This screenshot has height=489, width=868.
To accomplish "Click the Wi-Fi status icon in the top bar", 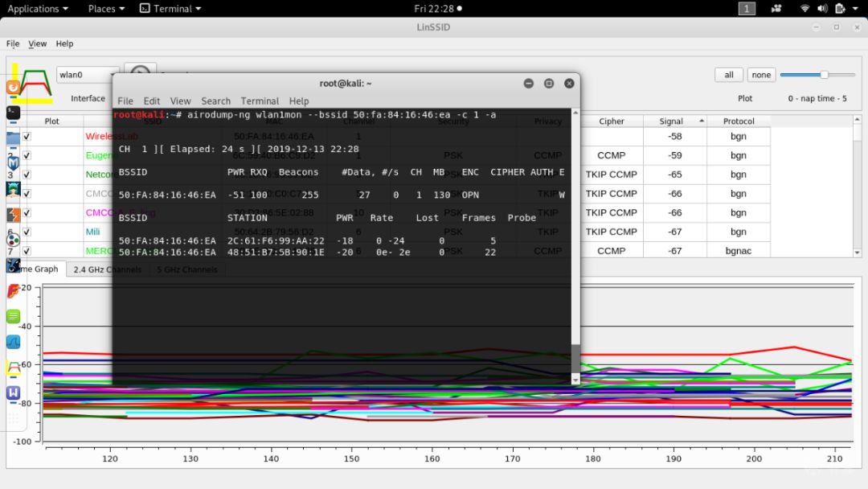I will (805, 9).
